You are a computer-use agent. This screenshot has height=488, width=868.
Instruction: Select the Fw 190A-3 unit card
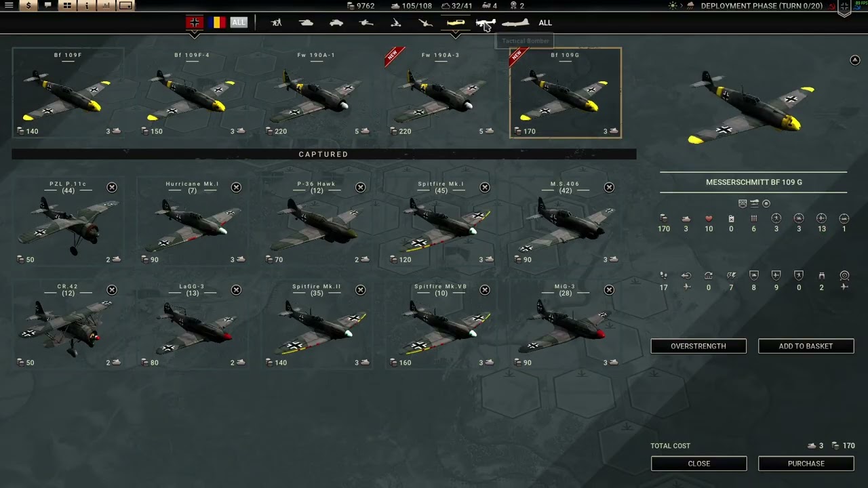tap(441, 93)
